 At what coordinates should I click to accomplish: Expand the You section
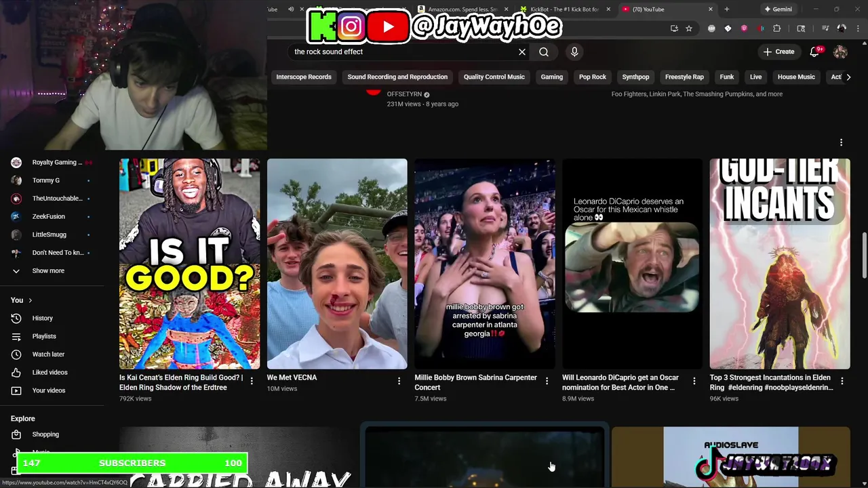click(21, 300)
